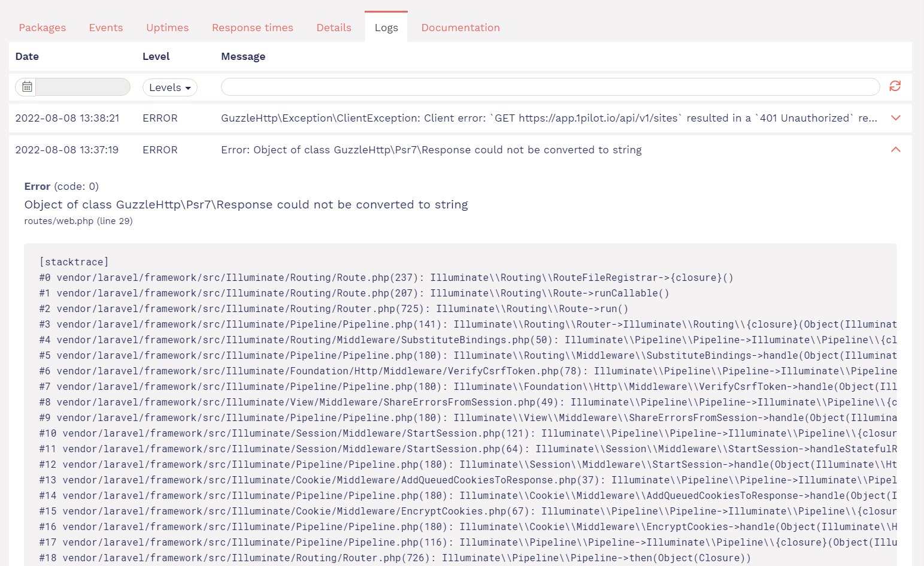Refresh the logs with the reload icon

[895, 86]
